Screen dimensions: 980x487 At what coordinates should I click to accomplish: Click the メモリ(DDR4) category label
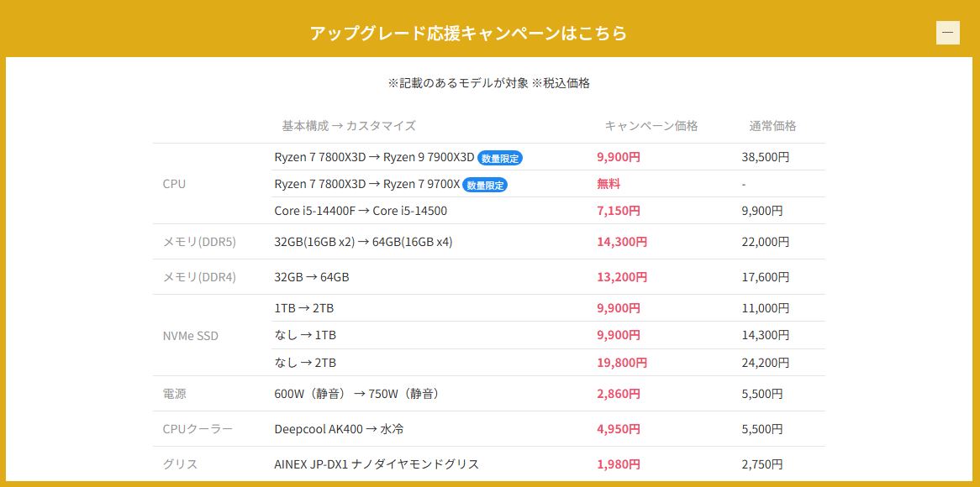pos(199,277)
